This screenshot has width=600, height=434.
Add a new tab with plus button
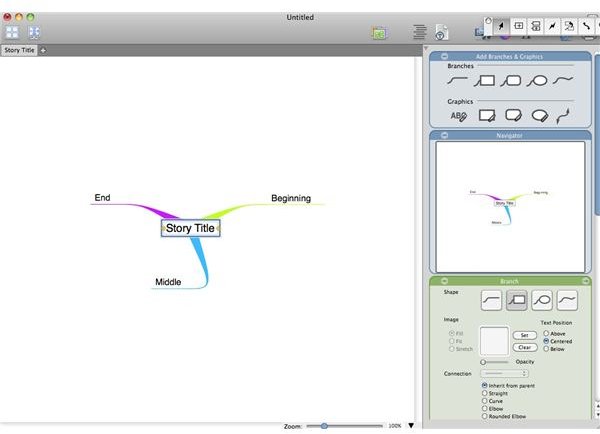(43, 50)
